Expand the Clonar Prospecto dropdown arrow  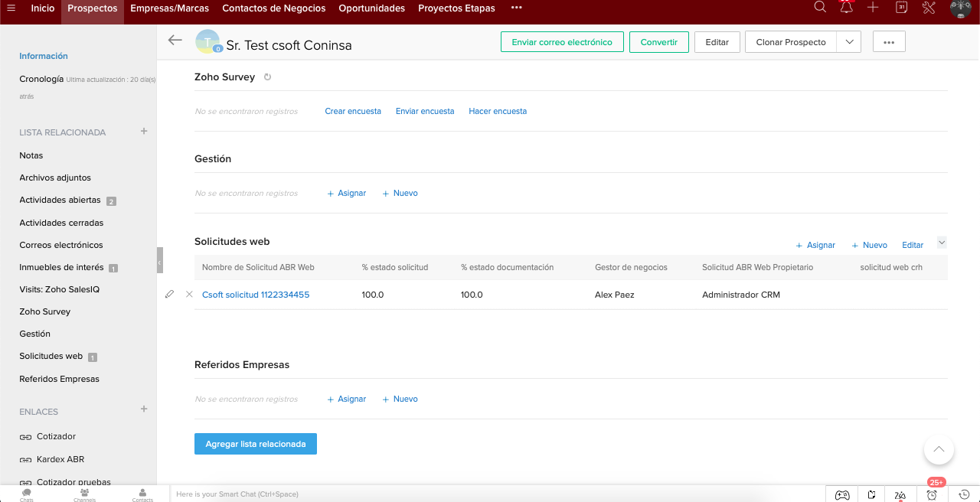(x=849, y=42)
